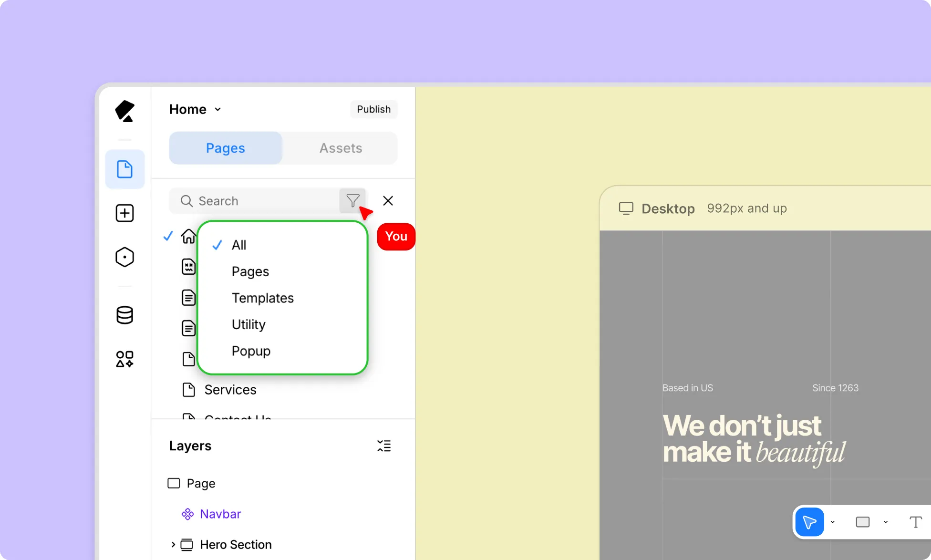This screenshot has width=931, height=560.
Task: Click the filter funnel icon
Action: click(352, 201)
